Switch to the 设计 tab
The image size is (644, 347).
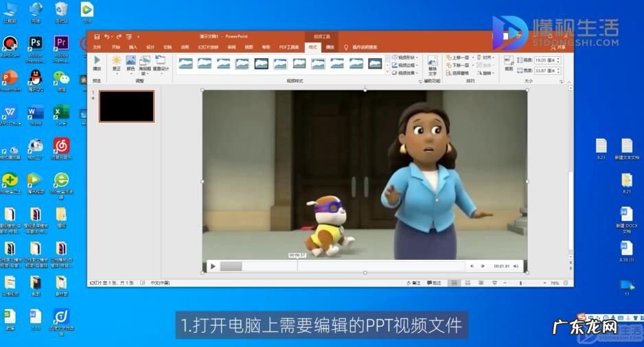pos(150,47)
